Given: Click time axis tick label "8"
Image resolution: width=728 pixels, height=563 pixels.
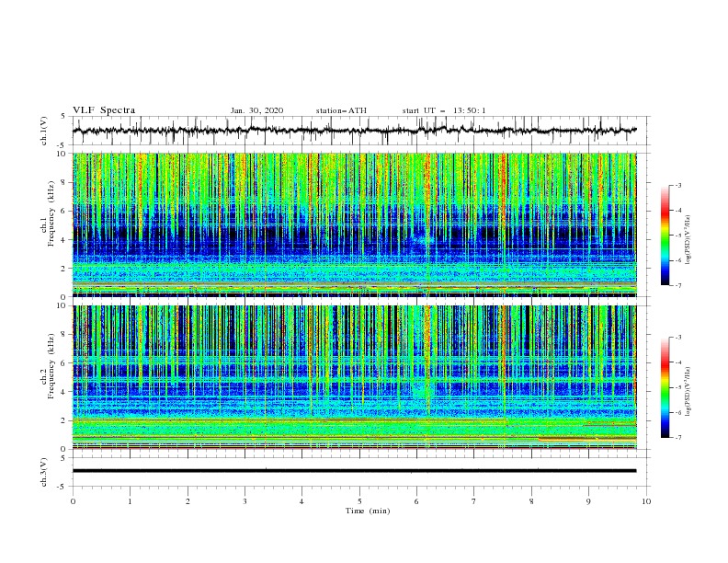Looking at the screenshot, I should [x=531, y=501].
